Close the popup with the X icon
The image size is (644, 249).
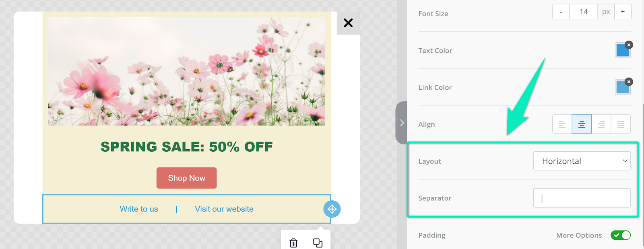[348, 23]
